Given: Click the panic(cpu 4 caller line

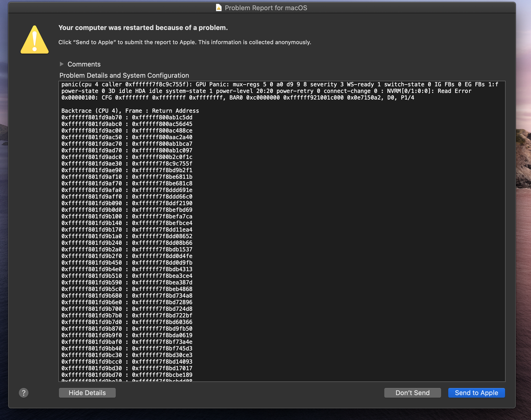Looking at the screenshot, I should (x=280, y=85).
